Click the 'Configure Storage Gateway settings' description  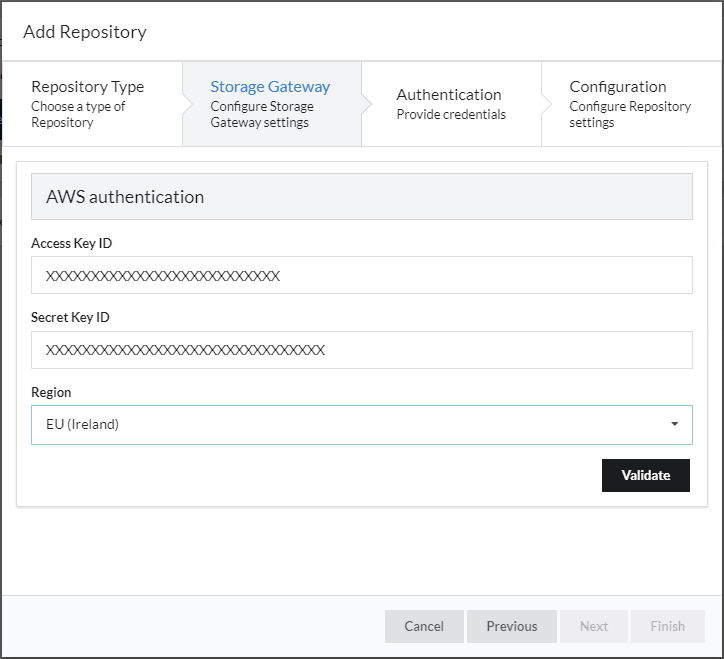coord(262,115)
